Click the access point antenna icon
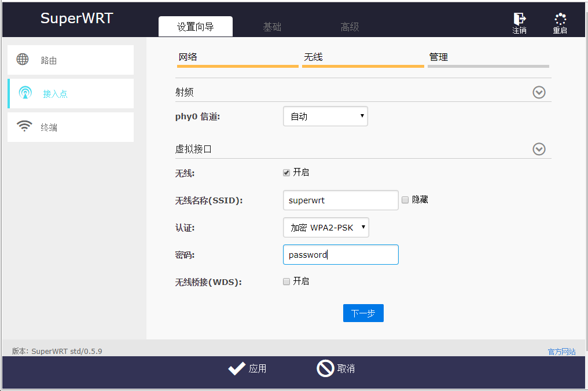Image resolution: width=588 pixels, height=391 pixels. tap(25, 92)
